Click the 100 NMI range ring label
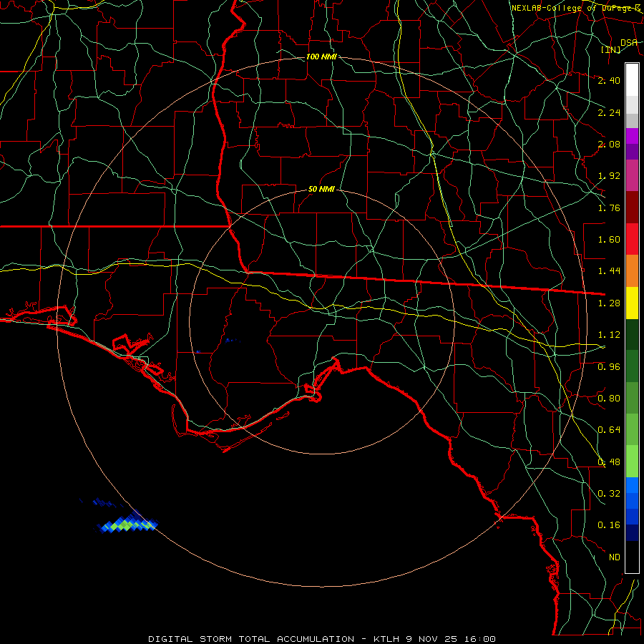644x644 pixels. (x=321, y=57)
